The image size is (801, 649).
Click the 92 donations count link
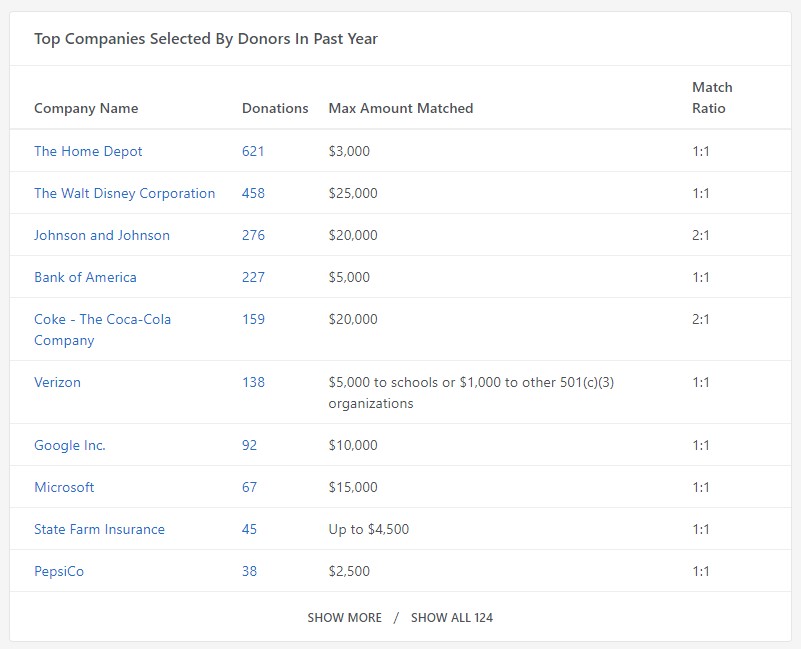(249, 445)
